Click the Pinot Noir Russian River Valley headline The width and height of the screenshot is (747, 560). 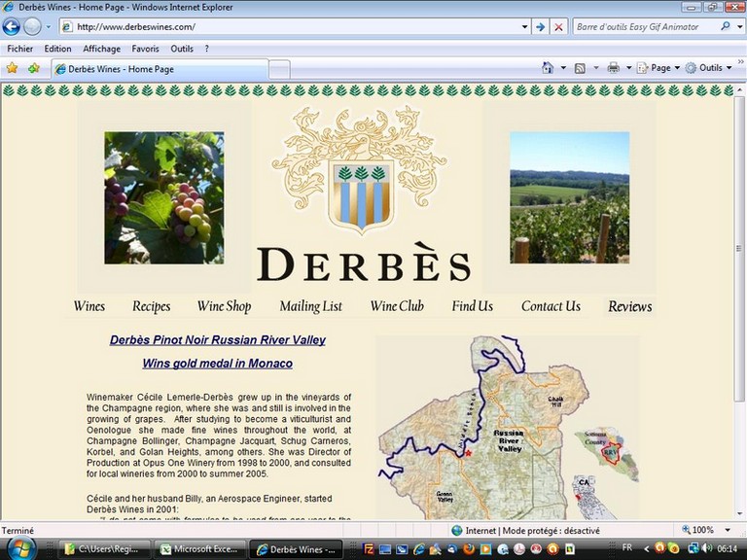click(x=217, y=340)
